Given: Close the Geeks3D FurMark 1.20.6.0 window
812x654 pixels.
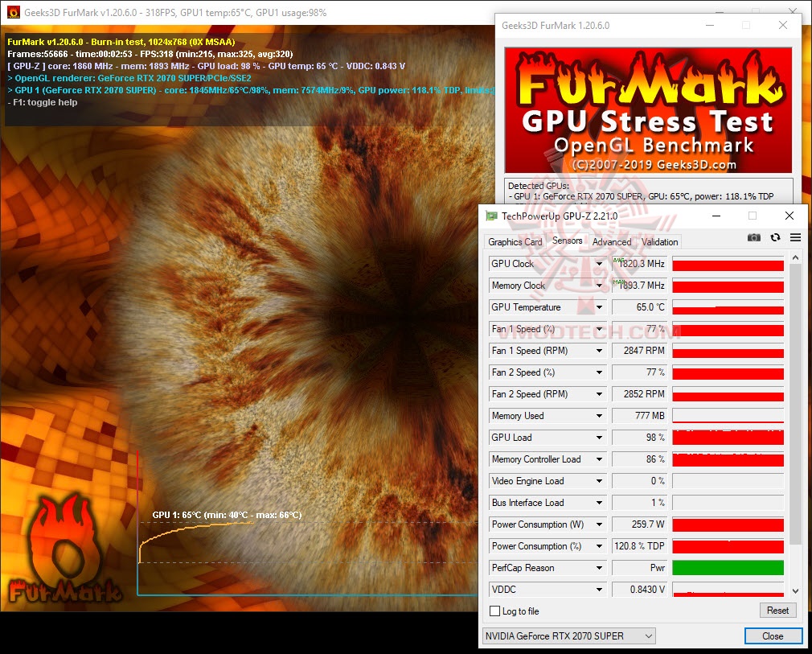Looking at the screenshot, I should pos(783,25).
